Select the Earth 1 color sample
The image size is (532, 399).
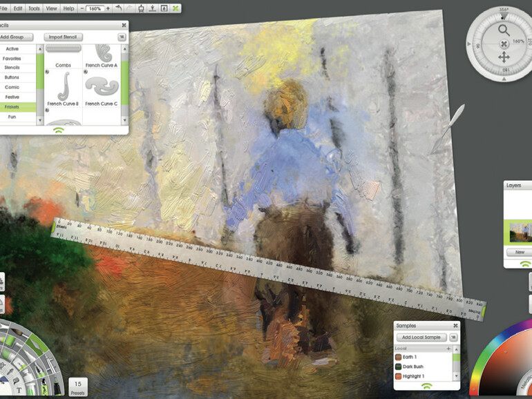(423, 357)
